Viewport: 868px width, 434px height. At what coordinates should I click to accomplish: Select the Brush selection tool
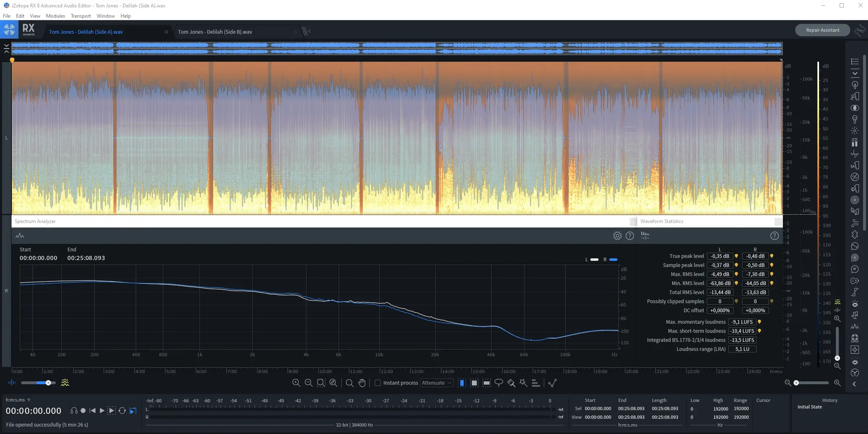point(511,383)
